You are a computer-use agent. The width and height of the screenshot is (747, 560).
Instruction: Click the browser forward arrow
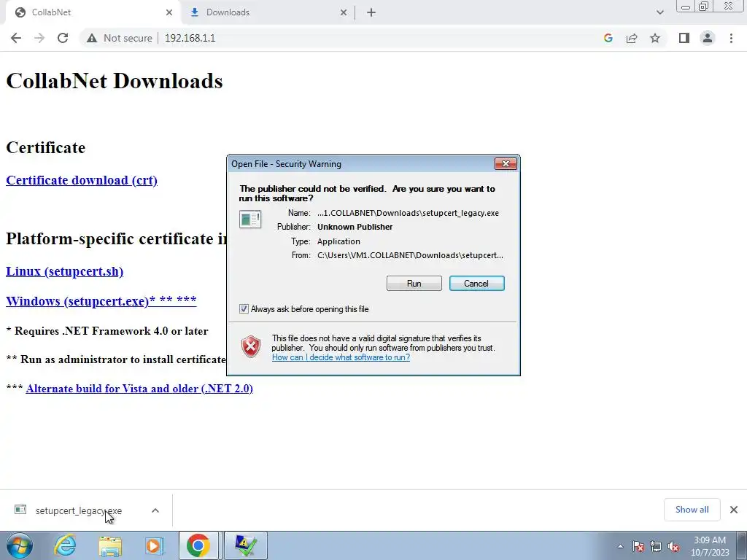(39, 38)
